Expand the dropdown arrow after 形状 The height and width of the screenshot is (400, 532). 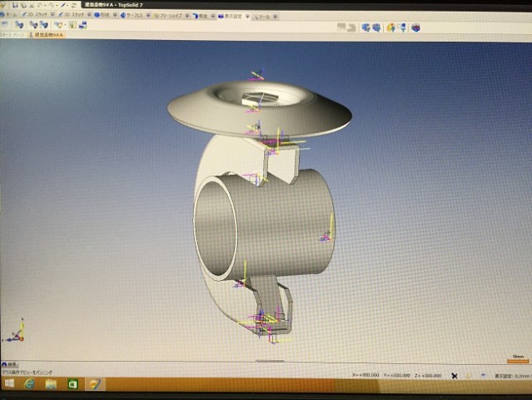(115, 15)
